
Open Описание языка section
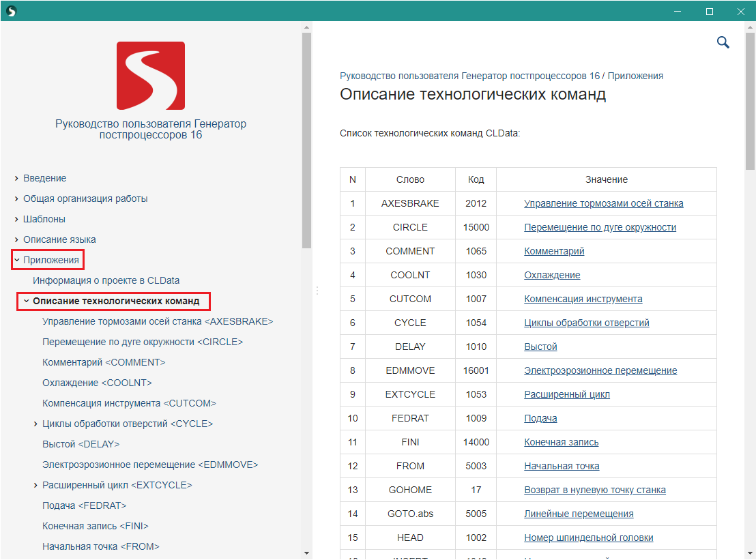[x=59, y=239]
